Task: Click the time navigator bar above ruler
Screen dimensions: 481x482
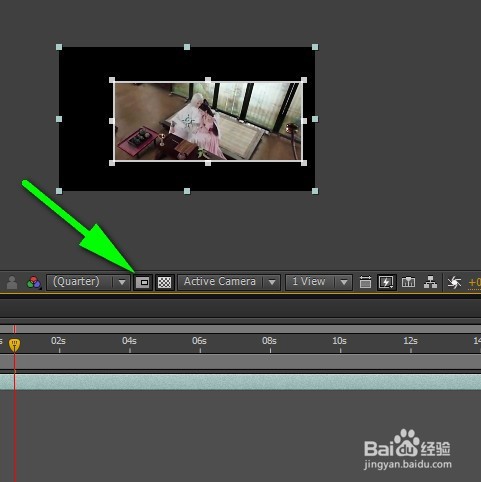Action: tap(240, 329)
